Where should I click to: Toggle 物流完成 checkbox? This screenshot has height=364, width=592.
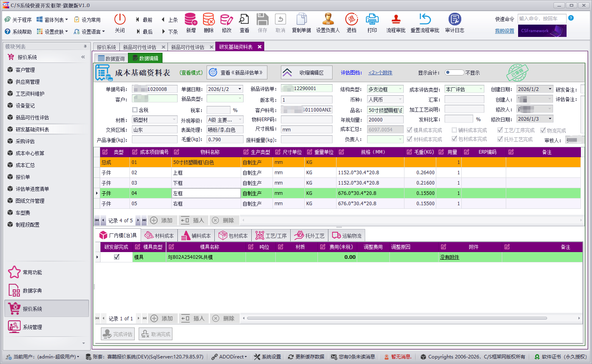click(543, 130)
